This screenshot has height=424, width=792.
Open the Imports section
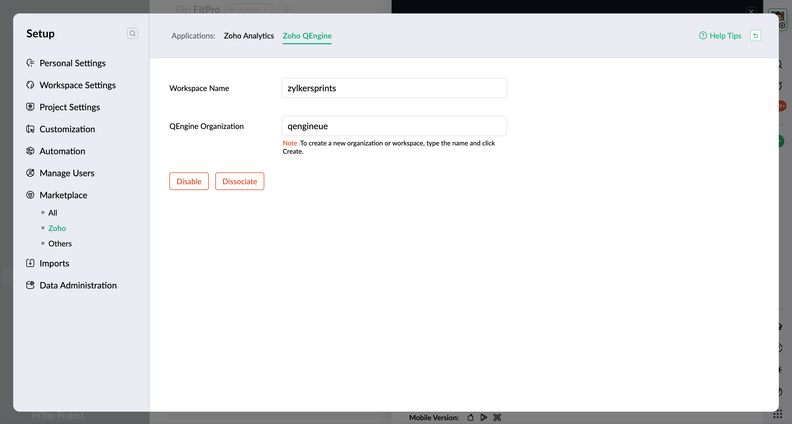pyautogui.click(x=54, y=263)
